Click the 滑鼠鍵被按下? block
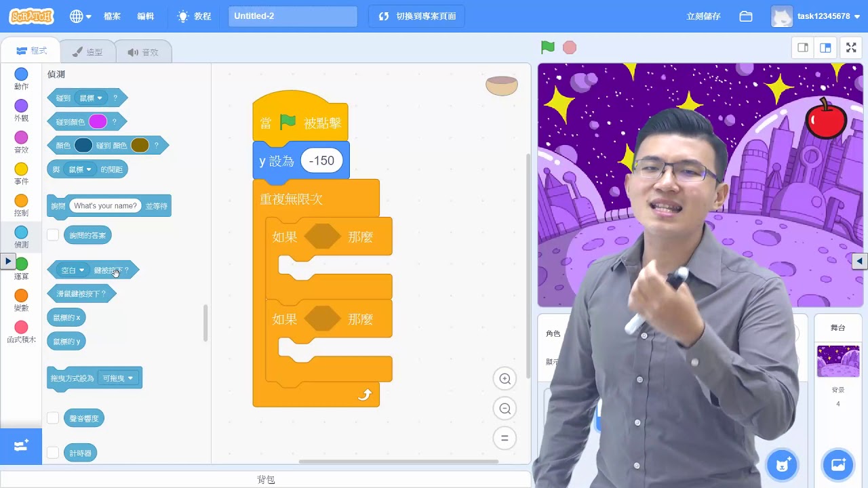Viewport: 868px width, 488px height. click(x=81, y=294)
